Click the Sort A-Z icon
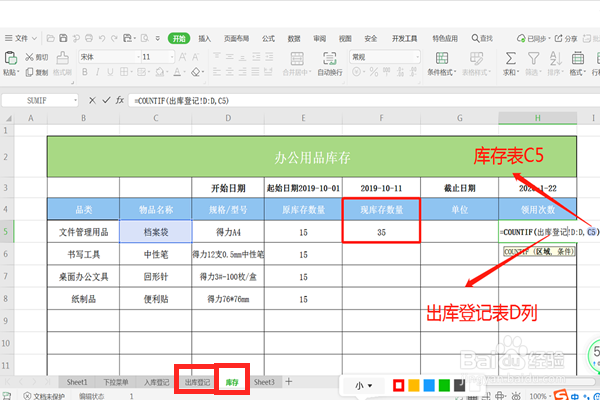The width and height of the screenshot is (600, 400). pos(556,58)
